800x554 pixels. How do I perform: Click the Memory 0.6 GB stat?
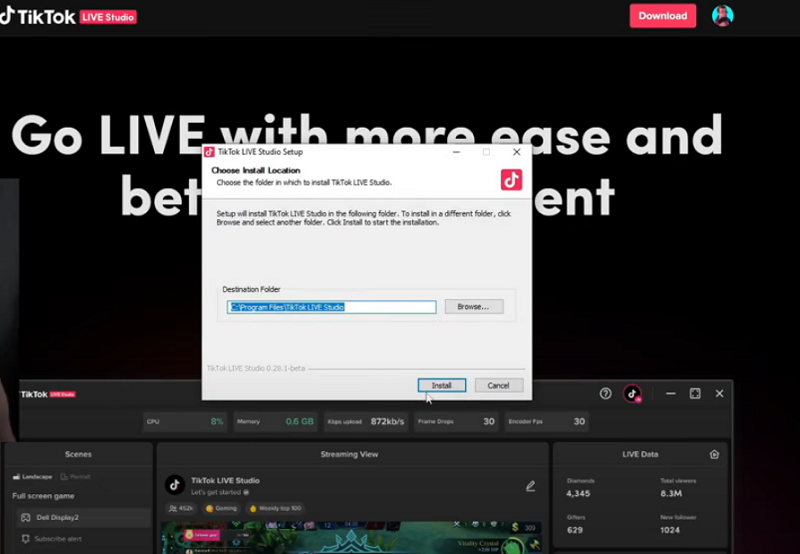(276, 421)
